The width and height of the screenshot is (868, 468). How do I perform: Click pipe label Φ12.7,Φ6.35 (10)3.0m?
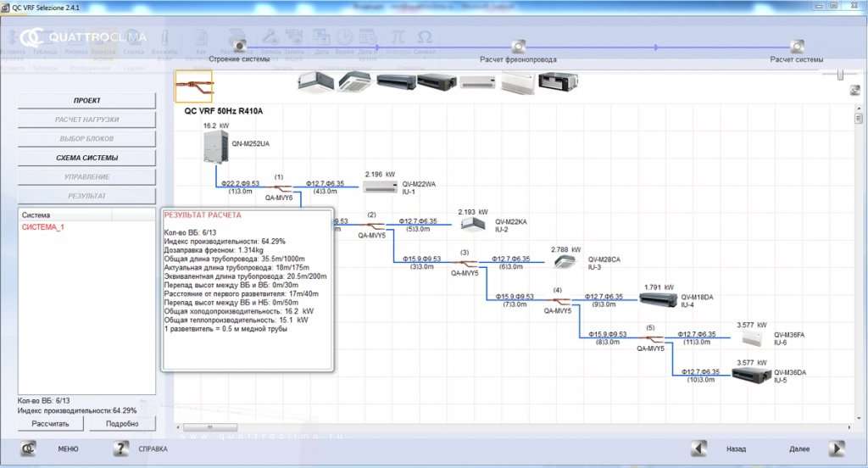pyautogui.click(x=700, y=376)
